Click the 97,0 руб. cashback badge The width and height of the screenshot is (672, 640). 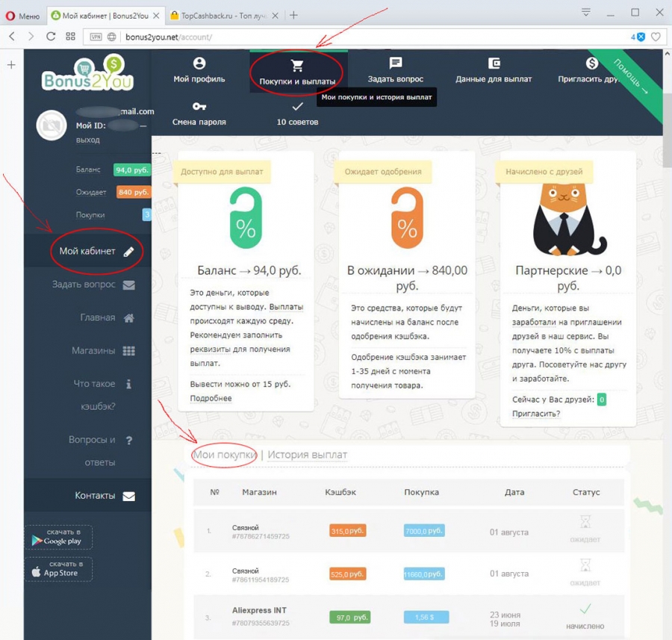point(350,618)
